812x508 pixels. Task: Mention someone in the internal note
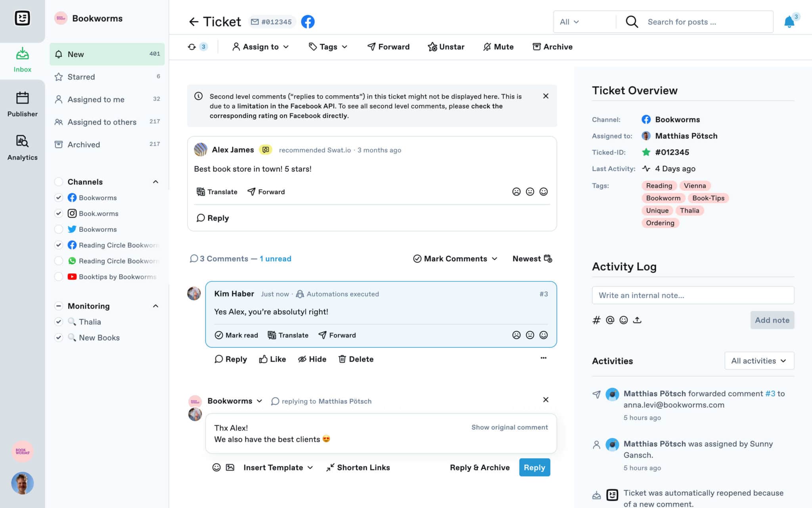[x=610, y=320]
